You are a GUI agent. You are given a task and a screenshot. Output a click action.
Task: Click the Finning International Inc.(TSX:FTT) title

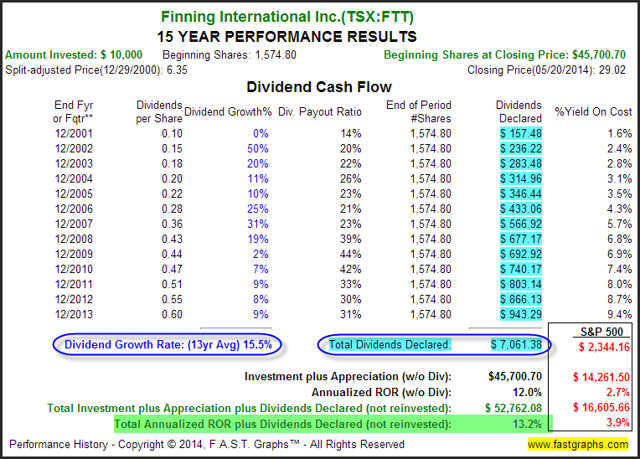[x=287, y=17]
